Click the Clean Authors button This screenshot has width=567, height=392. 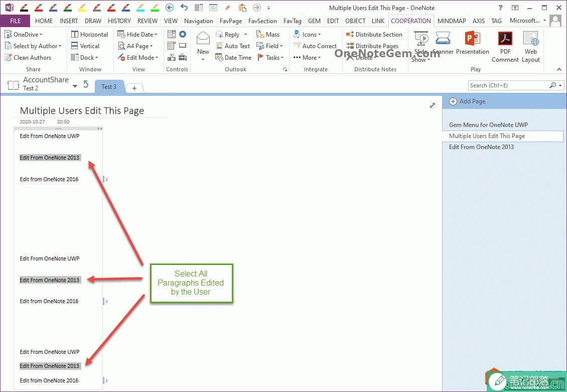28,58
